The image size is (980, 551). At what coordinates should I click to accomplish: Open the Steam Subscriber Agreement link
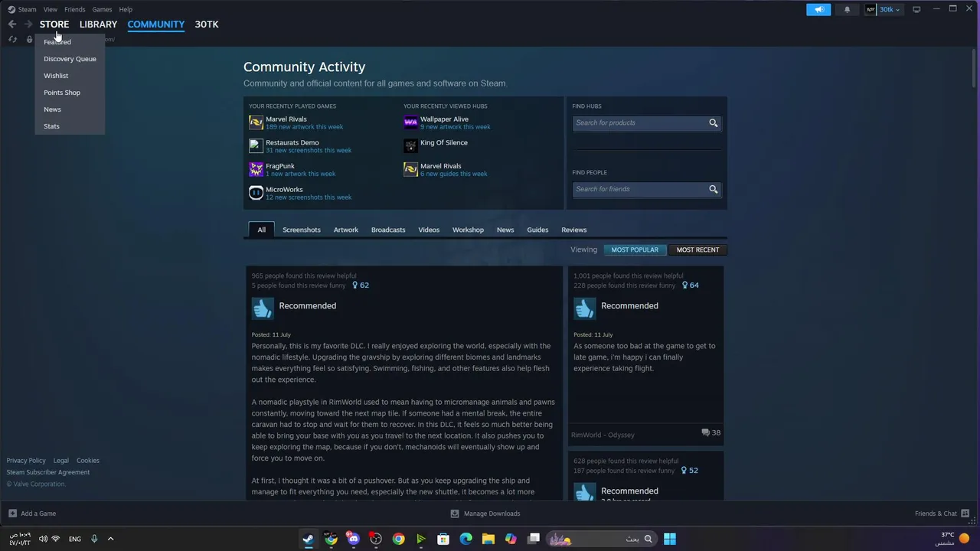coord(48,472)
